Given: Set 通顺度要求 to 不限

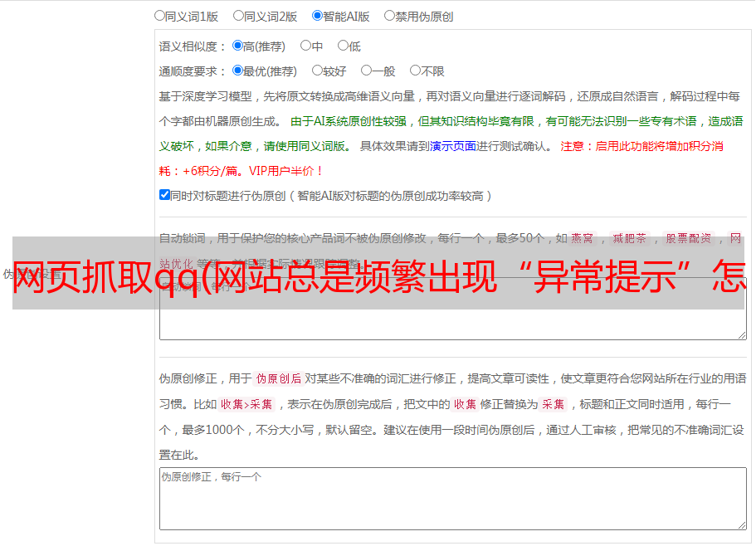Looking at the screenshot, I should (415, 71).
